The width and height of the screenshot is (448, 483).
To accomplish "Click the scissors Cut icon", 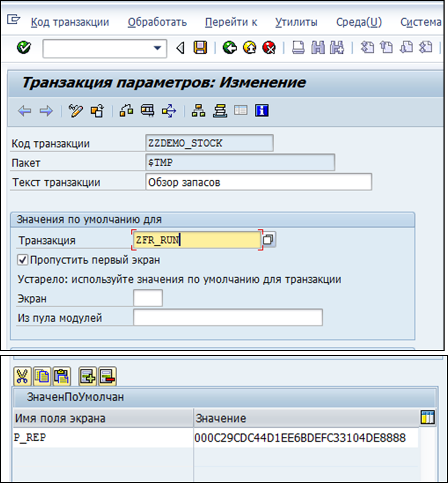I will (23, 375).
